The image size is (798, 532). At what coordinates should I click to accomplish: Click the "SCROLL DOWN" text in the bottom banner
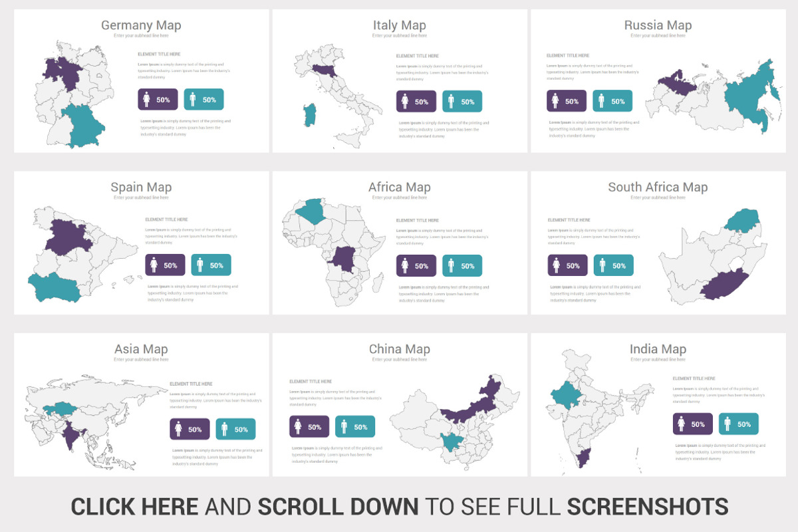click(x=338, y=507)
